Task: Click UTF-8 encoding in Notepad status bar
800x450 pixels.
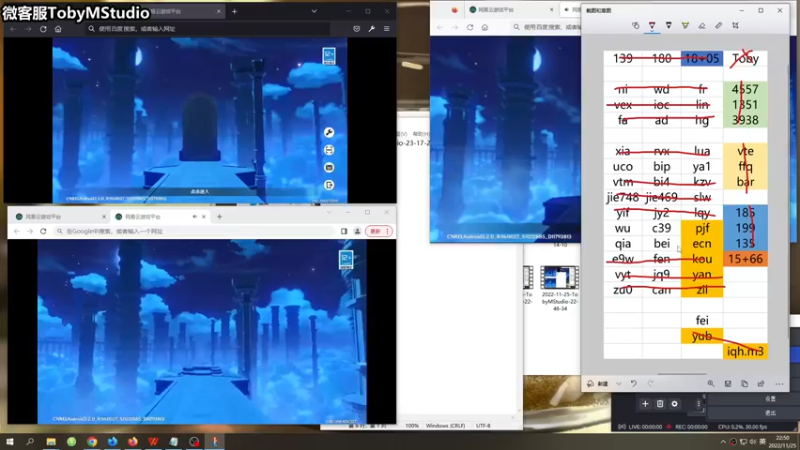Action: click(483, 426)
